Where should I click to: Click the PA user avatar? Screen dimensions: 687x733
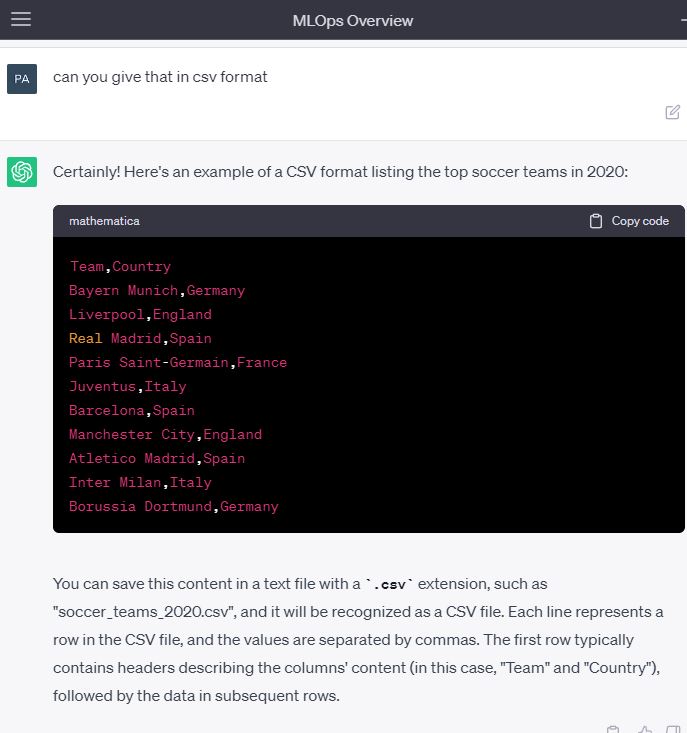[x=22, y=79]
